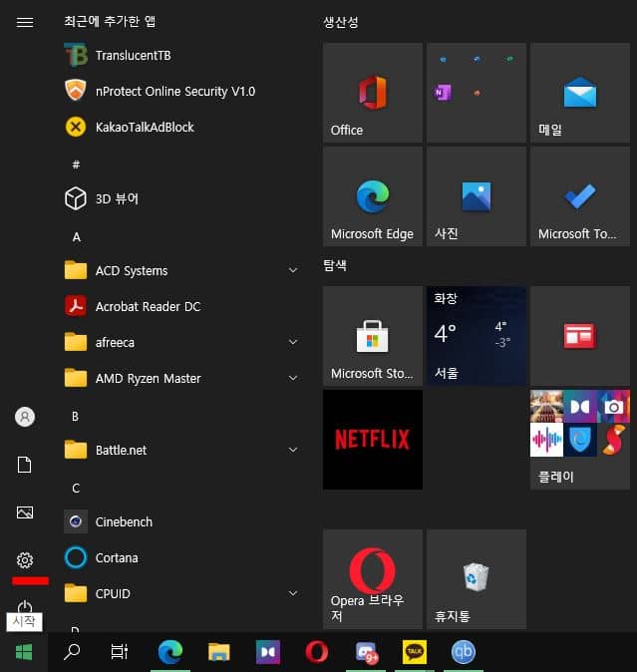Open the Microsoft Edge tile
The height and width of the screenshot is (672, 637).
coord(373,196)
